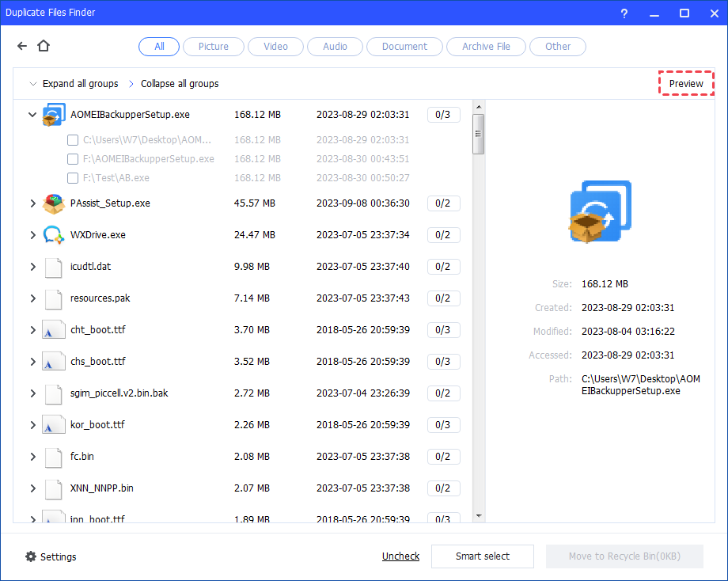Select the F:\Test\AB.exe checkbox
Image resolution: width=728 pixels, height=581 pixels.
click(73, 178)
